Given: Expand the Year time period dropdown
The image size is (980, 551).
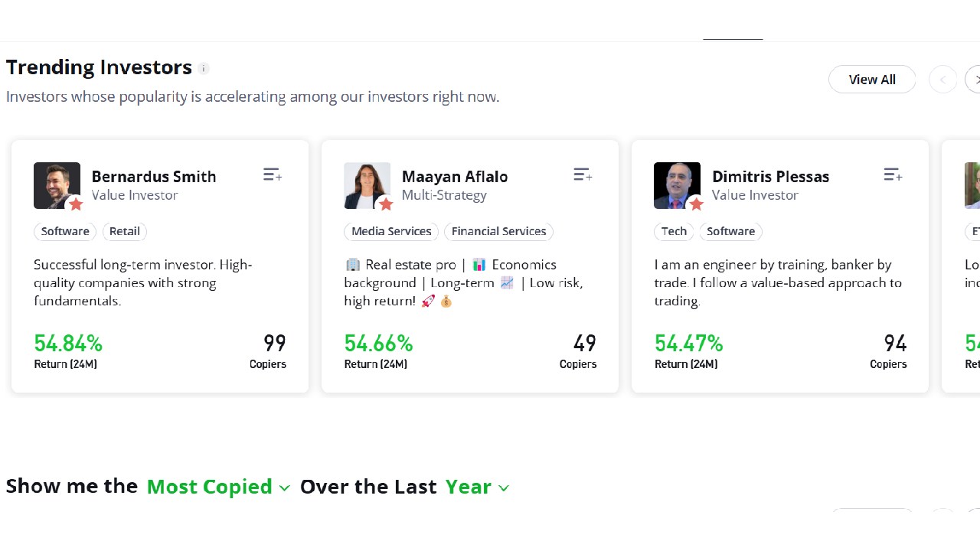Looking at the screenshot, I should pyautogui.click(x=477, y=487).
